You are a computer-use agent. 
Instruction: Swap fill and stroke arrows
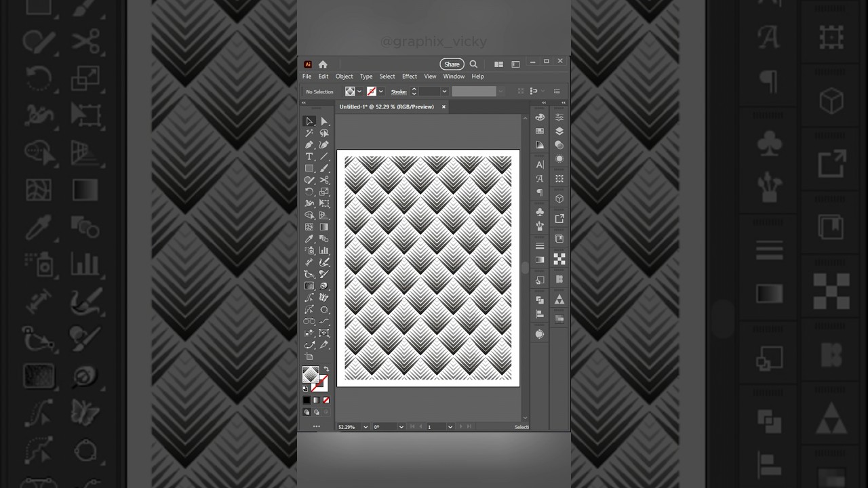point(325,369)
